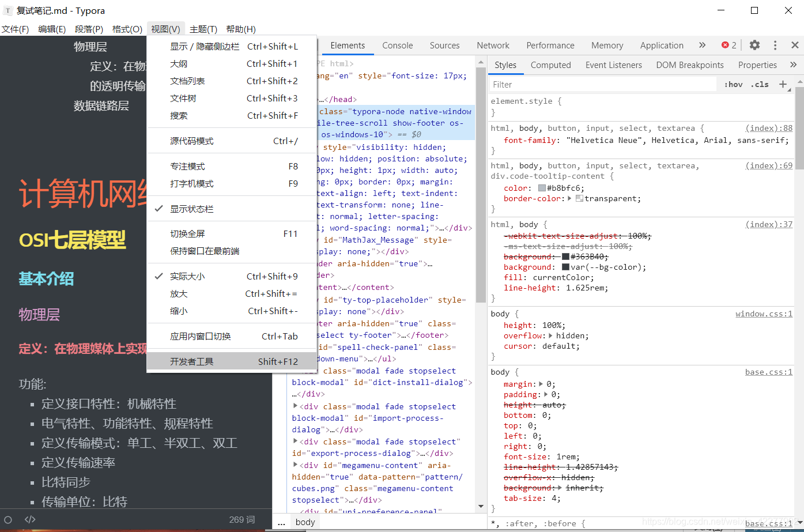Open window.css:1 source link

tap(764, 314)
